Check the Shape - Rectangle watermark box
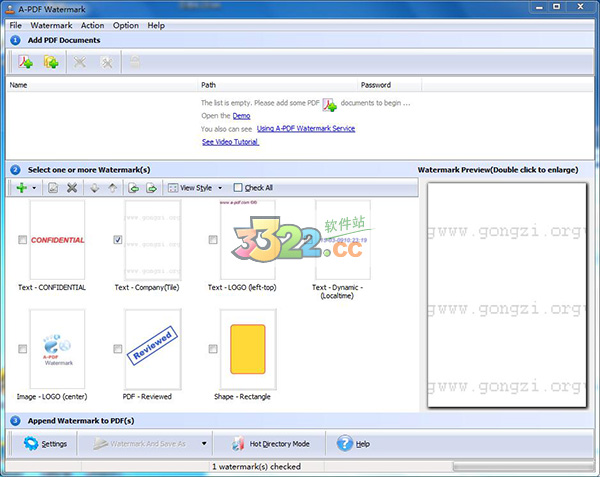Image resolution: width=600 pixels, height=477 pixels. coord(213,349)
